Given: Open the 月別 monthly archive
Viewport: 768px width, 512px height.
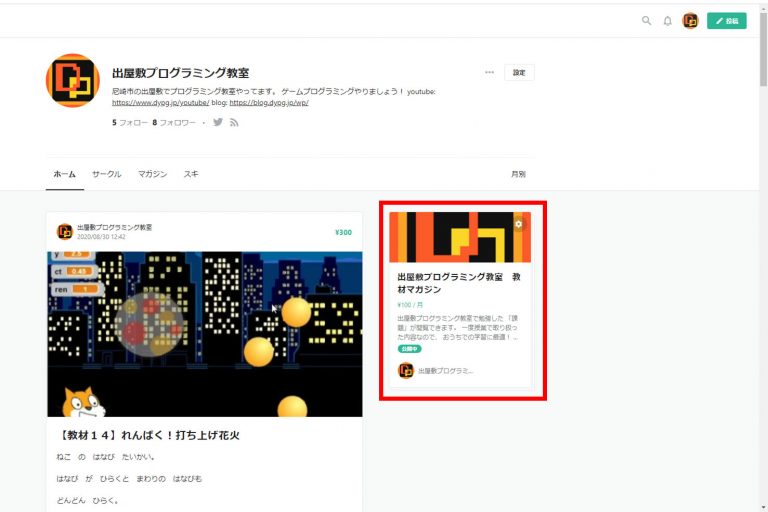Looking at the screenshot, I should [518, 174].
